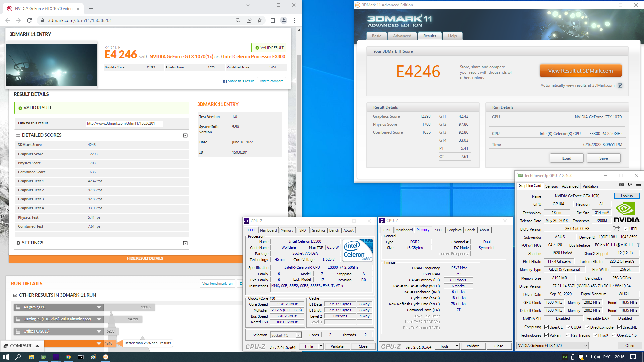644x362 pixels.
Task: Refresh GPU-Z data with the refresh icon
Action: click(x=630, y=184)
